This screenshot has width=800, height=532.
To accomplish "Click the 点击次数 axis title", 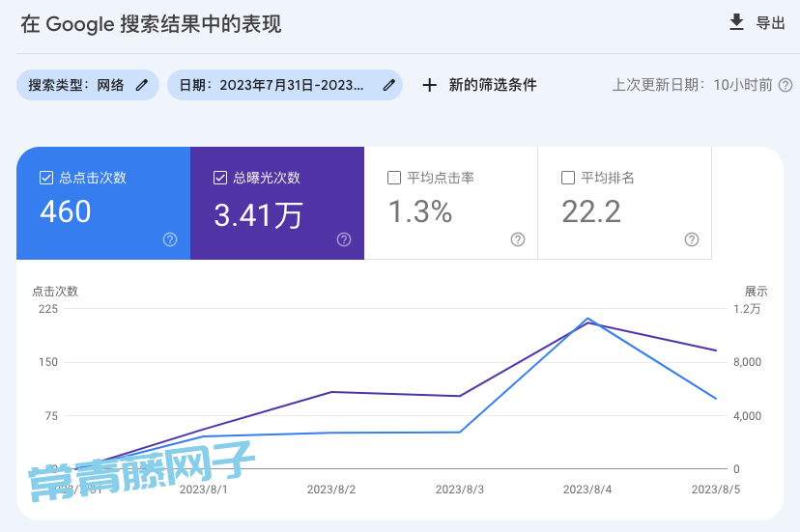I will 55,292.
